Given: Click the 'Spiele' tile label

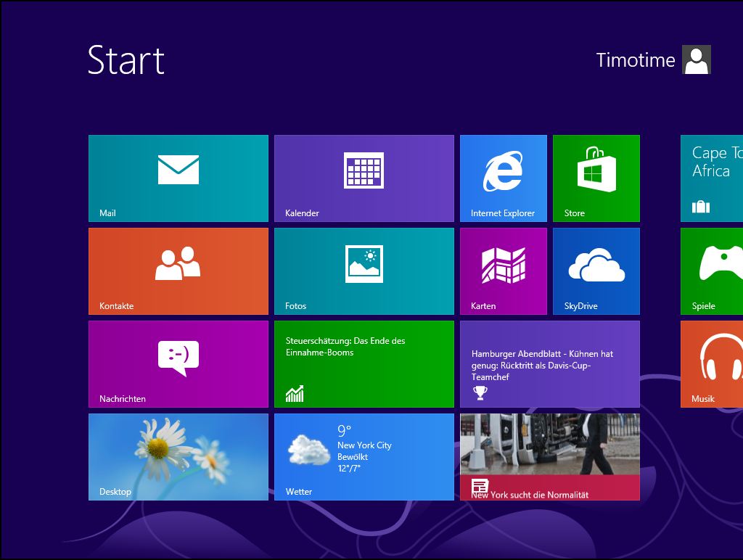Looking at the screenshot, I should (703, 306).
